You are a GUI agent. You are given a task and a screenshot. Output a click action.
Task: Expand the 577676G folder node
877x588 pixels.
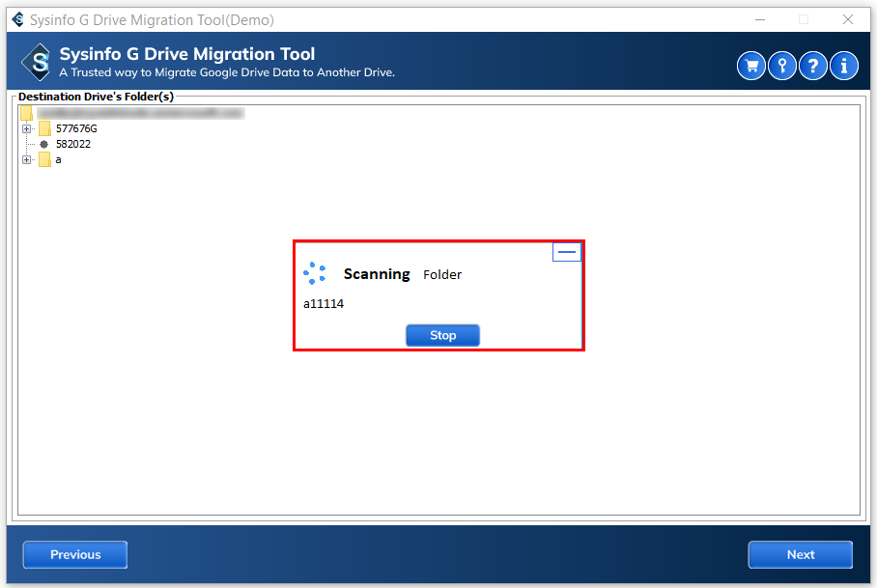point(26,128)
